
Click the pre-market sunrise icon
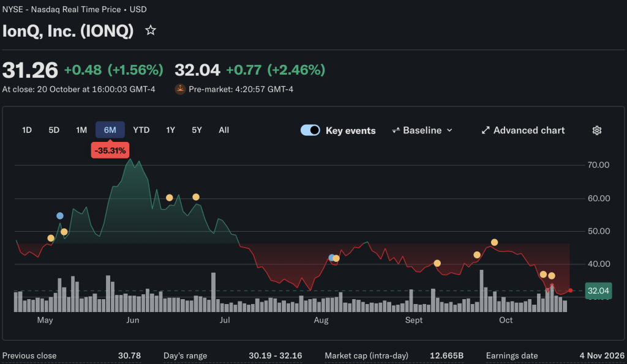pos(181,89)
